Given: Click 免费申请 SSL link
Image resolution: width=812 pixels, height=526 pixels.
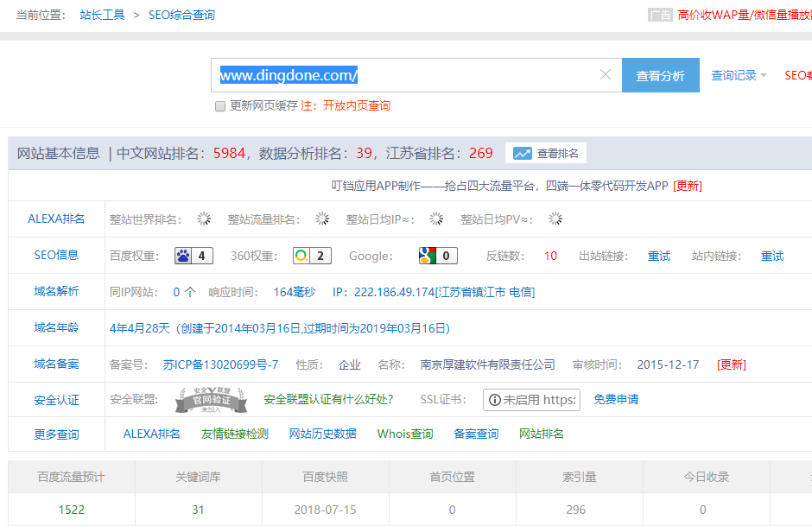Looking at the screenshot, I should point(616,400).
